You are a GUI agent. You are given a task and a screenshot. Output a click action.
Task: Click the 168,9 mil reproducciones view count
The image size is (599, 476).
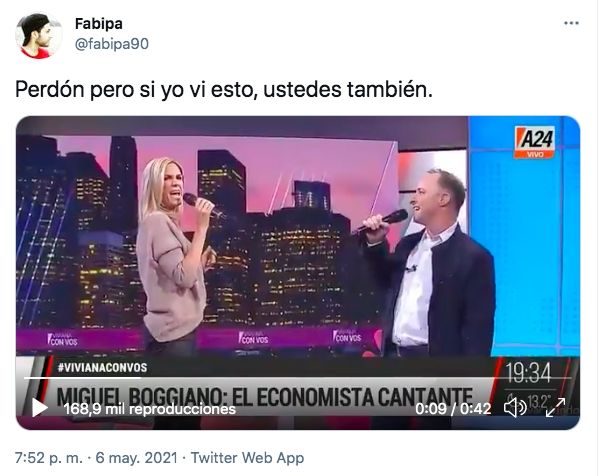coord(149,409)
